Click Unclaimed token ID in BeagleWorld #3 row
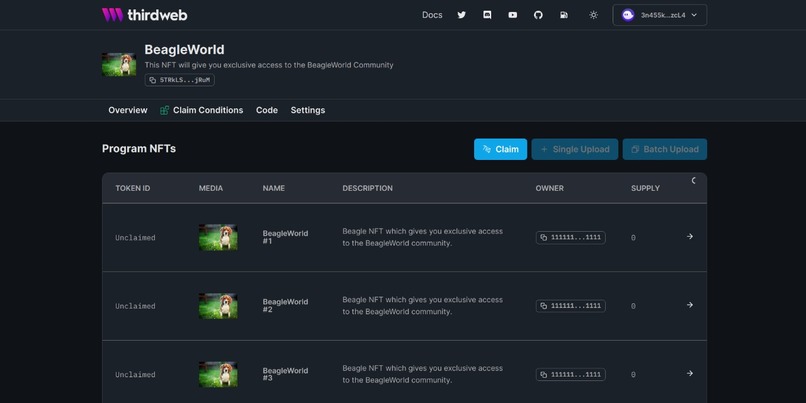The width and height of the screenshot is (806, 403). (x=135, y=375)
